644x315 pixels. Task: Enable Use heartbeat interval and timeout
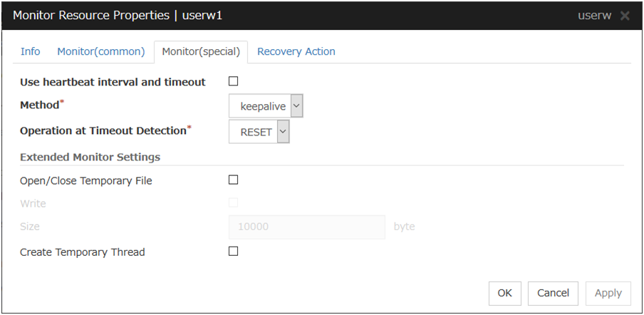coord(234,81)
